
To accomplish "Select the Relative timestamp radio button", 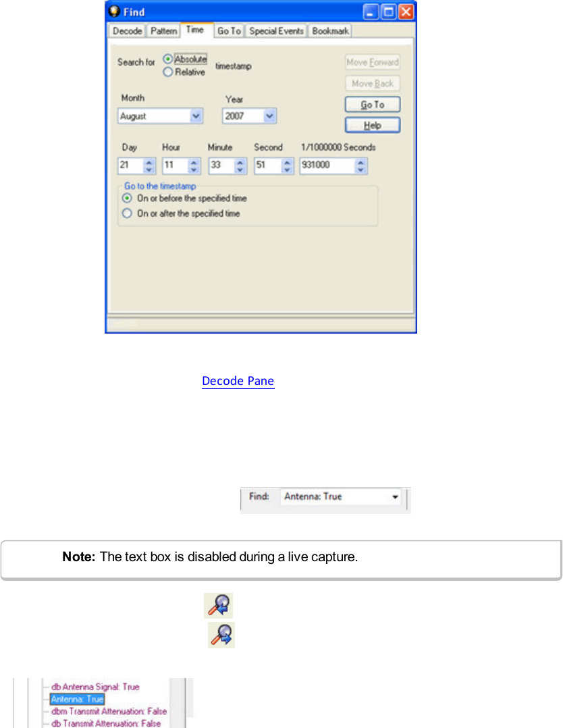I will (x=168, y=72).
